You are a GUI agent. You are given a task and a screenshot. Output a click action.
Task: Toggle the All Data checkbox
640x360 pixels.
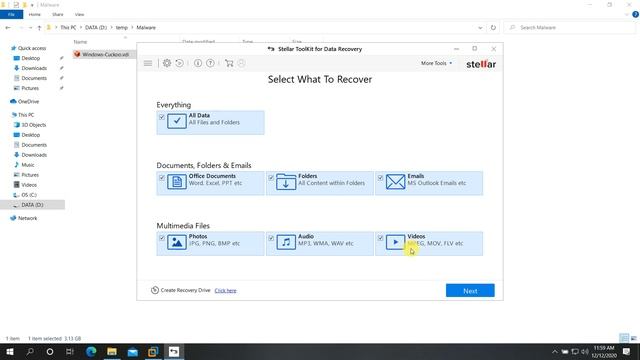162,117
